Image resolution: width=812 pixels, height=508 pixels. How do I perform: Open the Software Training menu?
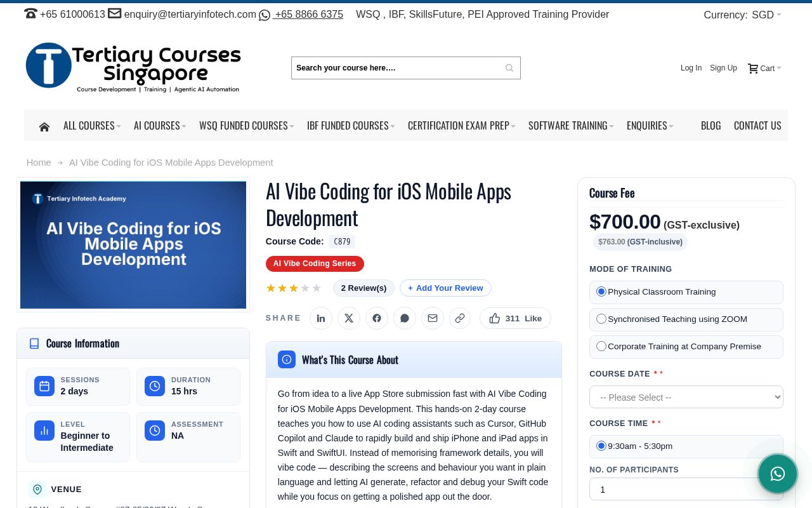[x=571, y=126]
